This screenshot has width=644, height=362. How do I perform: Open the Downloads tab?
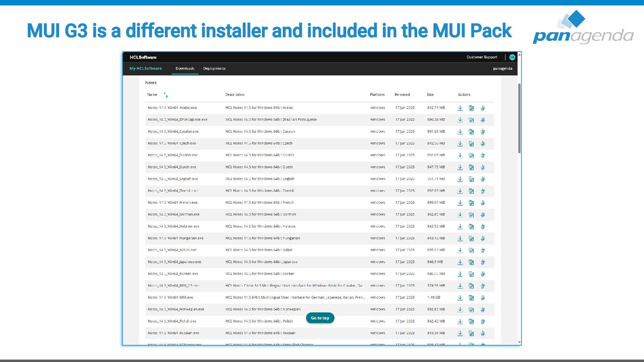185,68
